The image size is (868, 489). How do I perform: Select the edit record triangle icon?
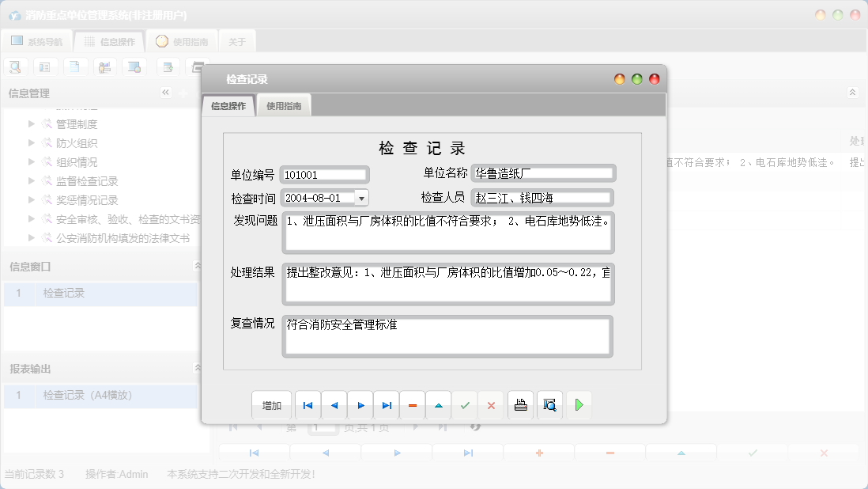438,404
